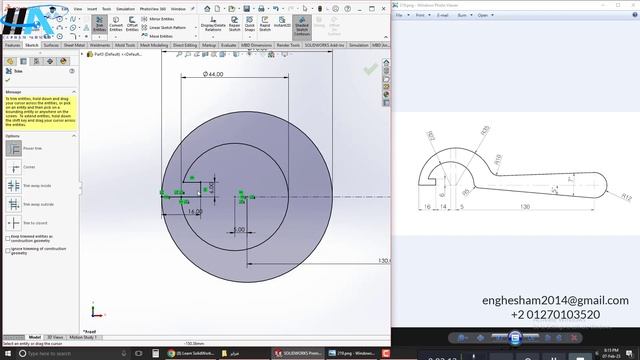Open the Convert Entities tool
Screen dimensions: 640x360
pyautogui.click(x=116, y=24)
